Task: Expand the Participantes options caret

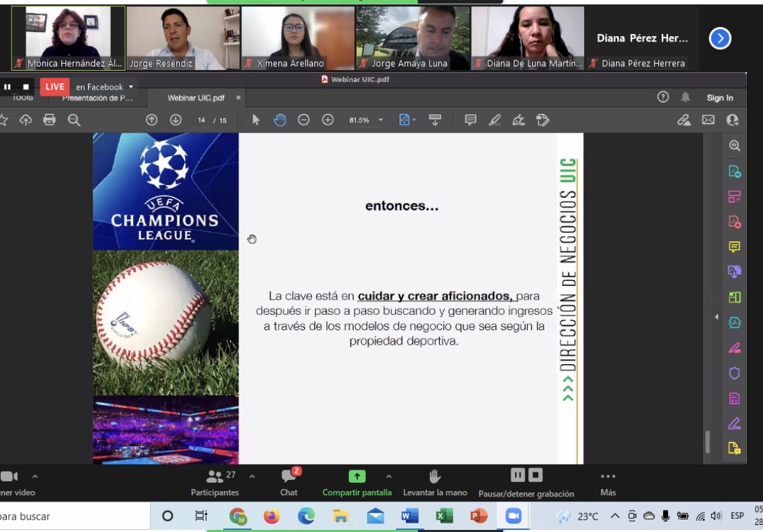Action: pos(252,477)
